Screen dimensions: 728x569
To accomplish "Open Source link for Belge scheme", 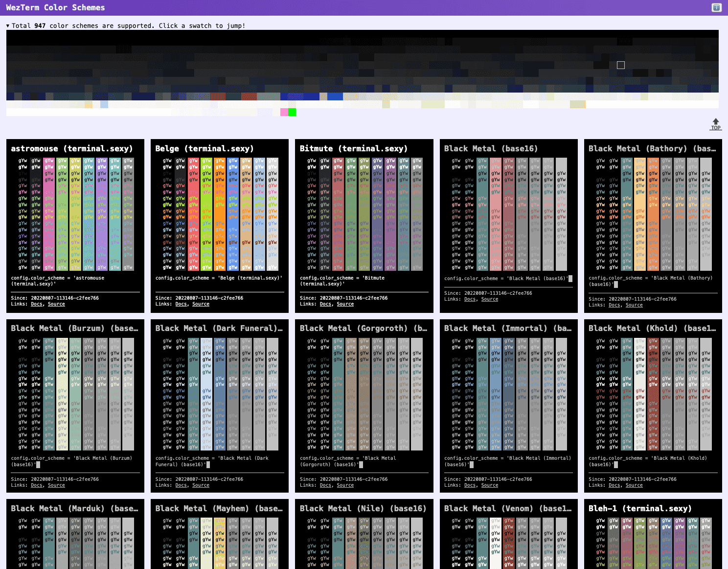I will click(x=201, y=304).
